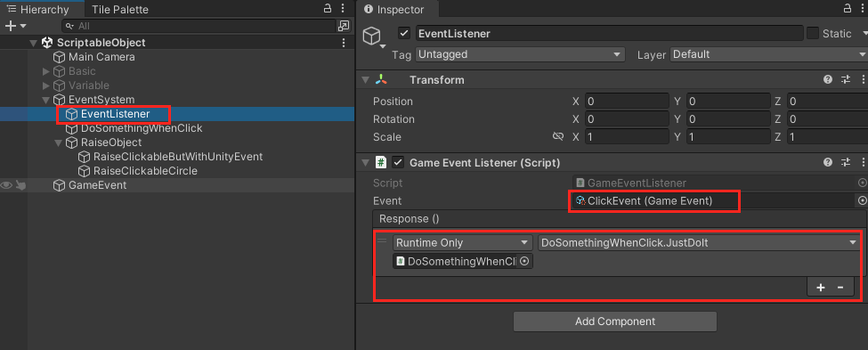Open the Hierarchy panel options menu
This screenshot has height=350, width=868.
[x=344, y=8]
